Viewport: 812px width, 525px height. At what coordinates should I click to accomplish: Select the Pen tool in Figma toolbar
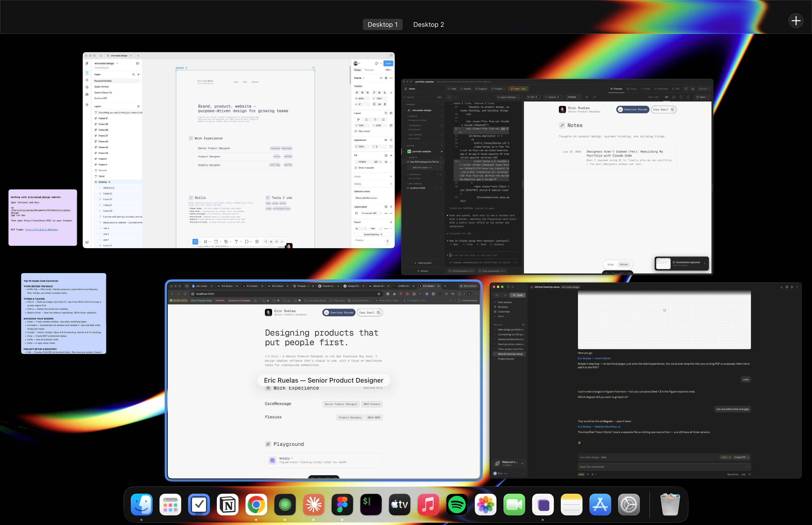tap(226, 242)
